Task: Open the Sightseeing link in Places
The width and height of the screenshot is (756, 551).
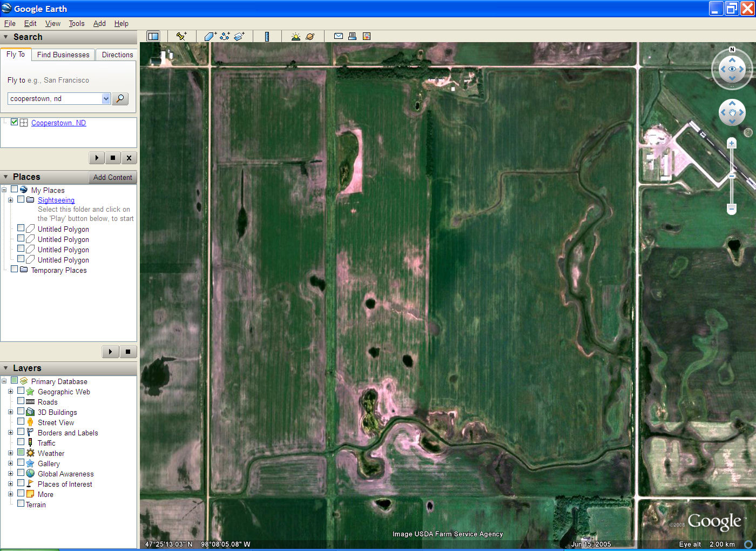Action: (56, 200)
